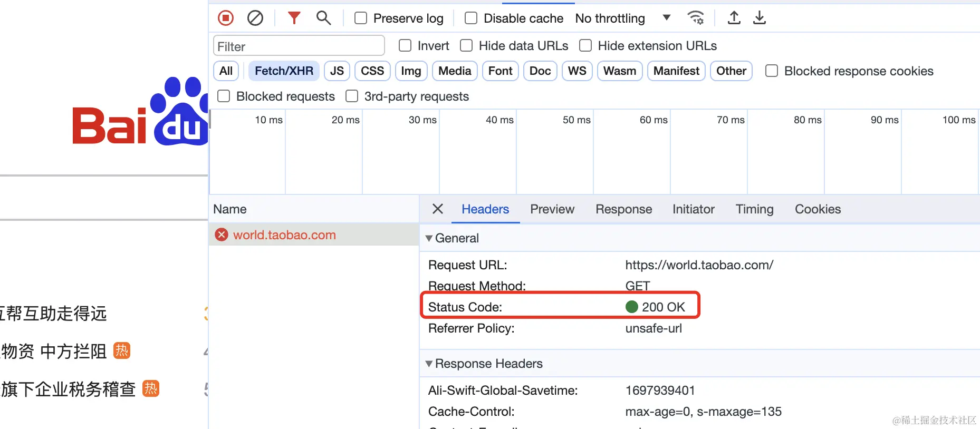Open network conditions Wi-Fi icon

pos(696,18)
